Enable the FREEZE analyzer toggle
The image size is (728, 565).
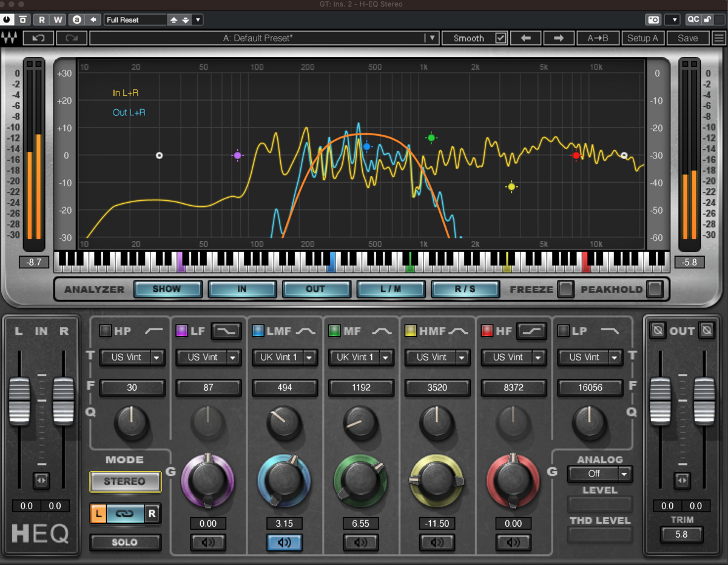(565, 289)
